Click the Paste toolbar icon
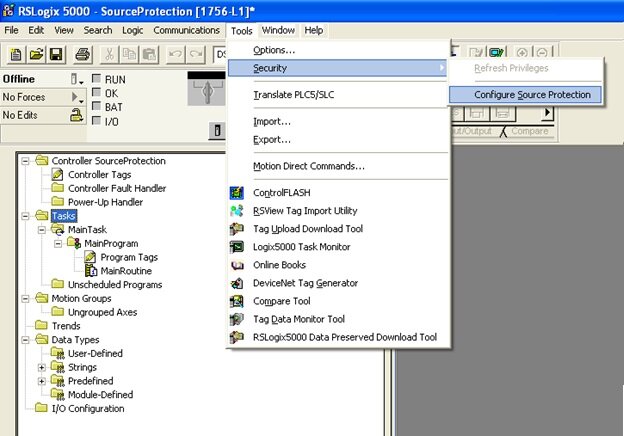This screenshot has width=624, height=436. 150,54
